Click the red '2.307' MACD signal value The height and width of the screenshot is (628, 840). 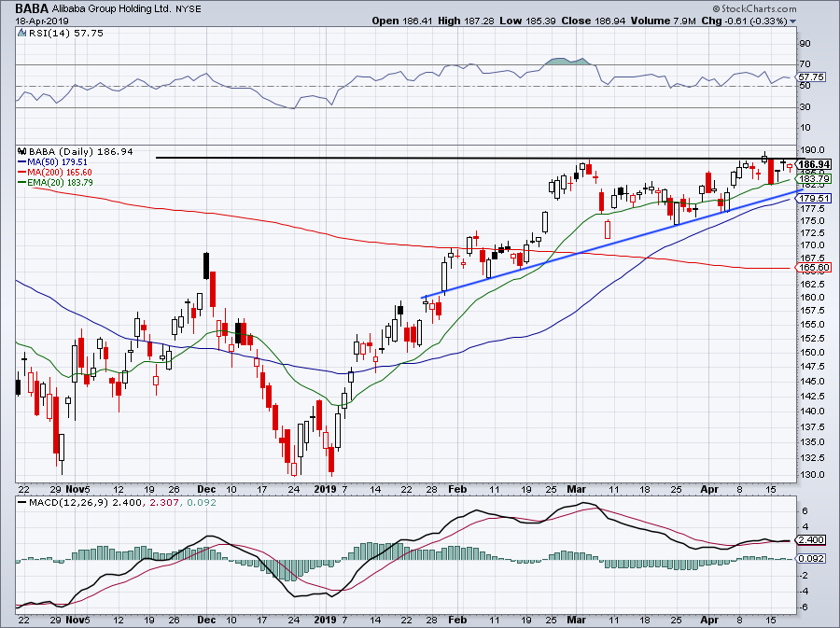point(162,503)
